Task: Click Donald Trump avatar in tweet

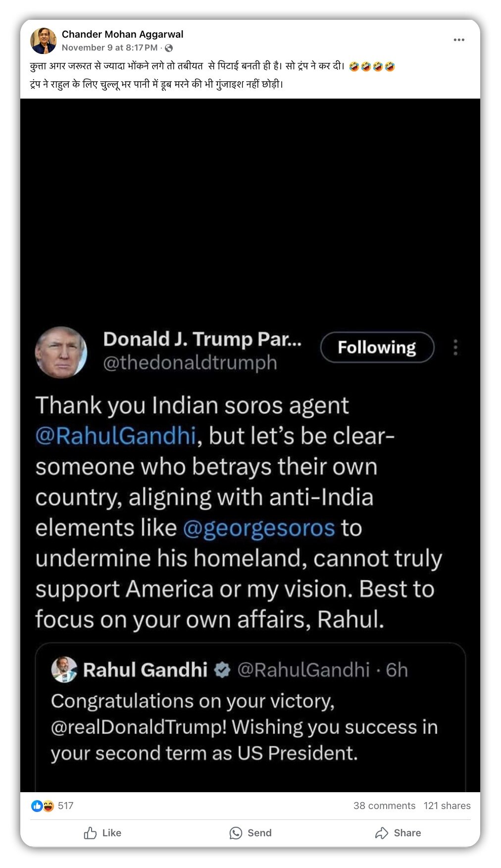Action: [x=61, y=352]
